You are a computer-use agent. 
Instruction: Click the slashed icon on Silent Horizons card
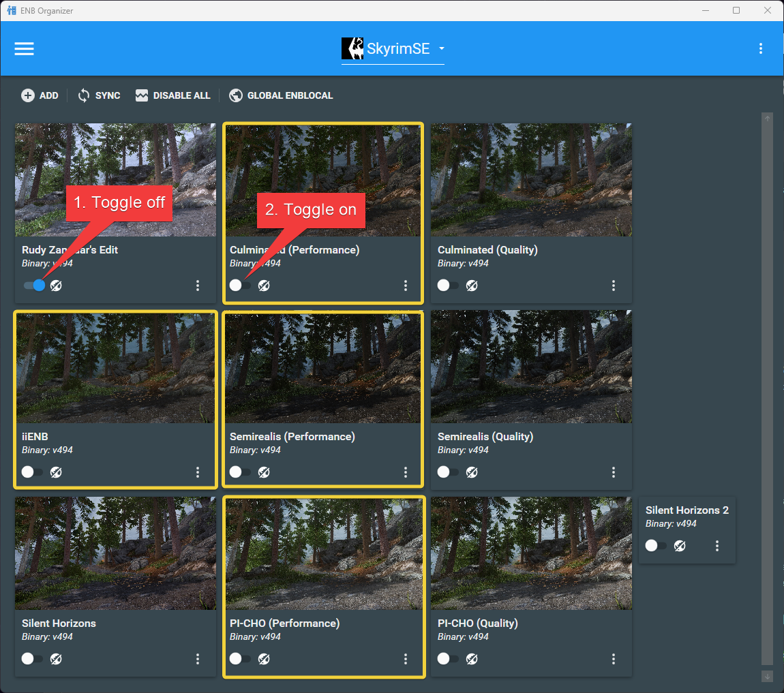pyautogui.click(x=56, y=659)
